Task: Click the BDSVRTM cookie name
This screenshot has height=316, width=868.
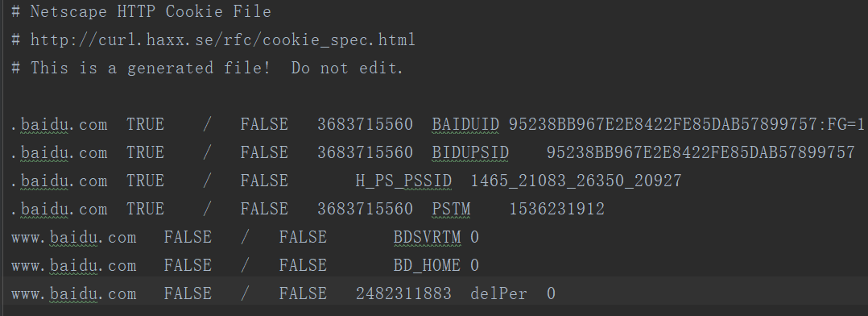Action: 427,238
